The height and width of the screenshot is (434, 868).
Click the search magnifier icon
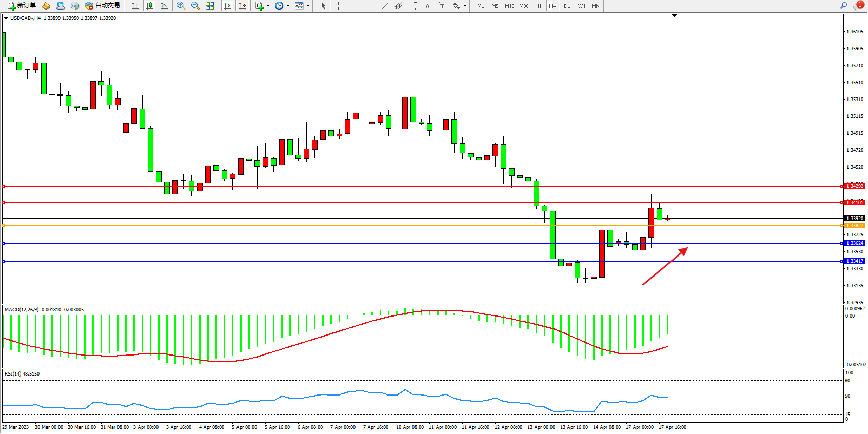point(843,6)
